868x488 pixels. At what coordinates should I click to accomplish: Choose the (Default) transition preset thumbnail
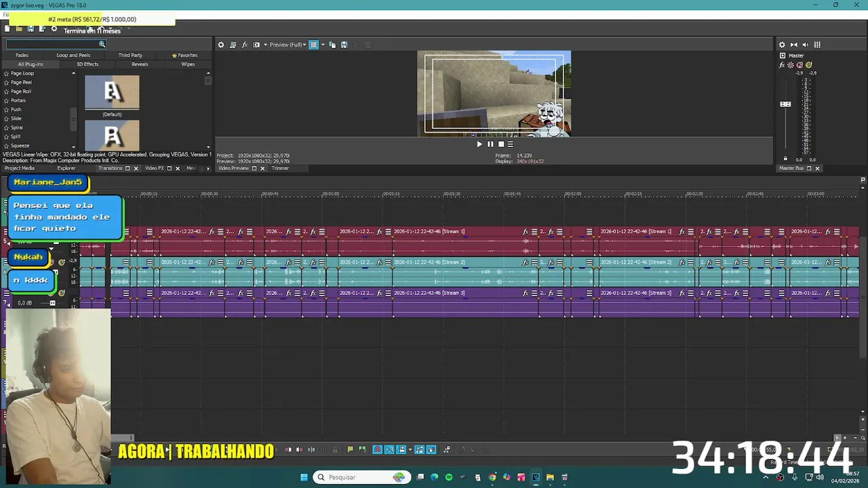pyautogui.click(x=112, y=93)
